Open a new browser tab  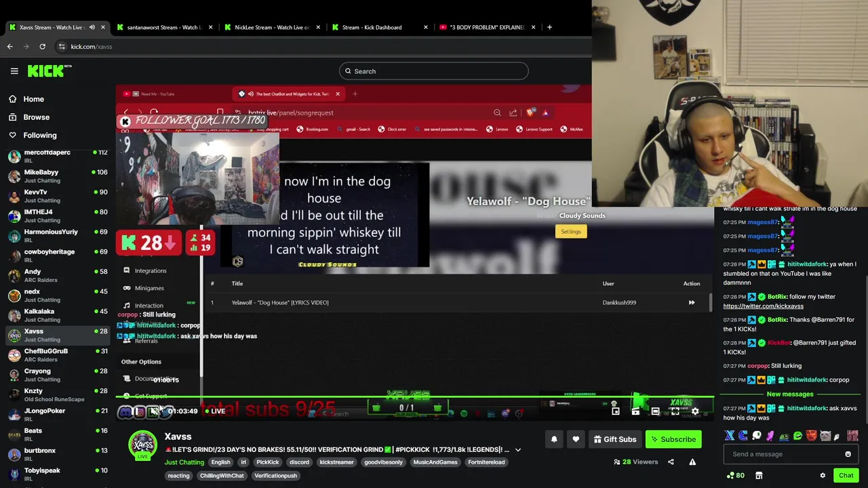point(549,27)
